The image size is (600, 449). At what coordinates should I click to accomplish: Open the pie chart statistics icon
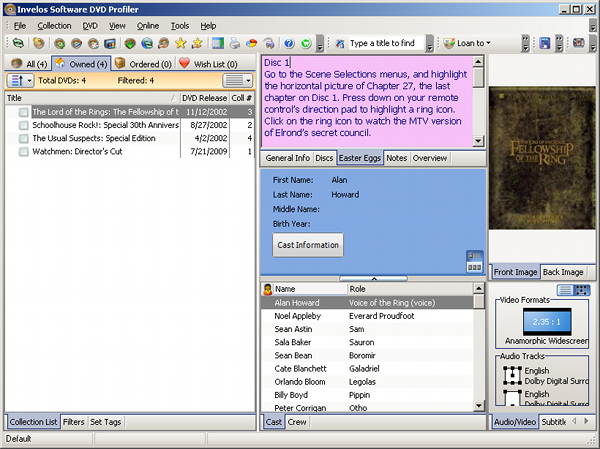pyautogui.click(x=251, y=43)
